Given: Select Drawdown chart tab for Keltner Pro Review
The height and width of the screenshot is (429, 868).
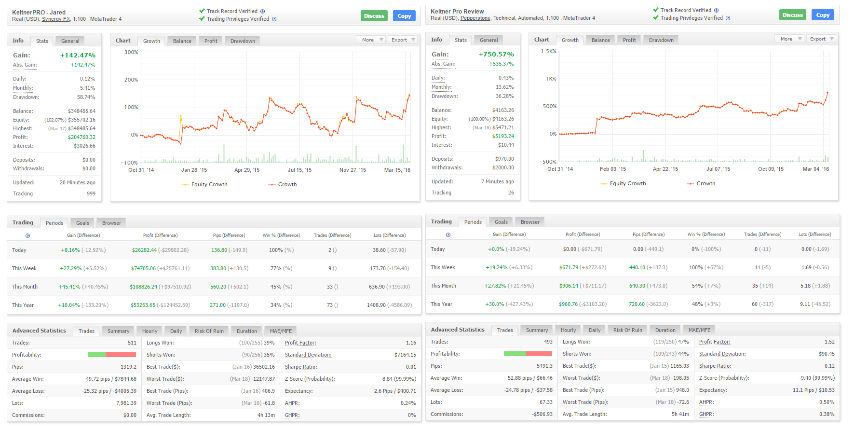Looking at the screenshot, I should coord(661,40).
